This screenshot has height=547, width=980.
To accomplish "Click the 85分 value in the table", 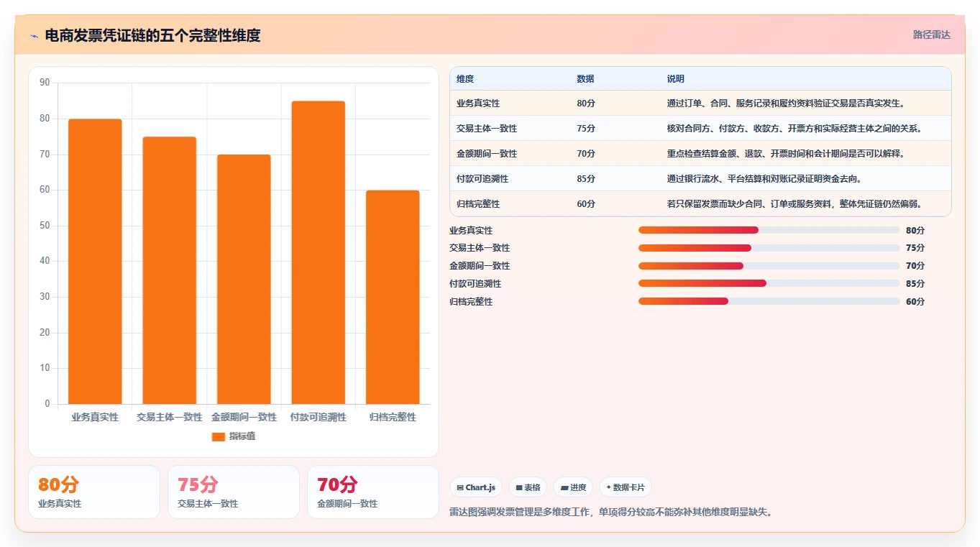I will [586, 179].
